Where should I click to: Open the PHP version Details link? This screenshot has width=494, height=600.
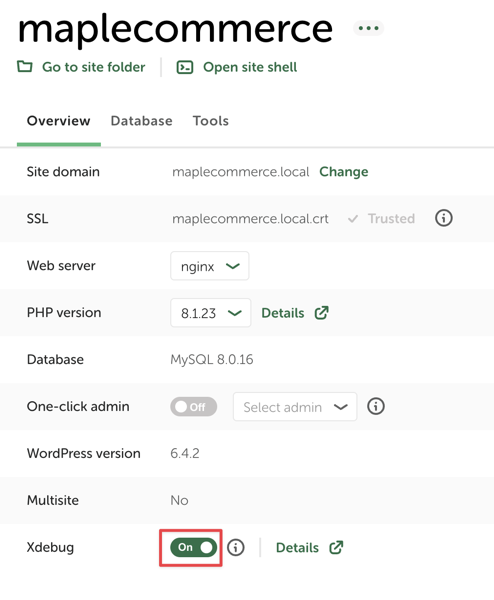(283, 313)
